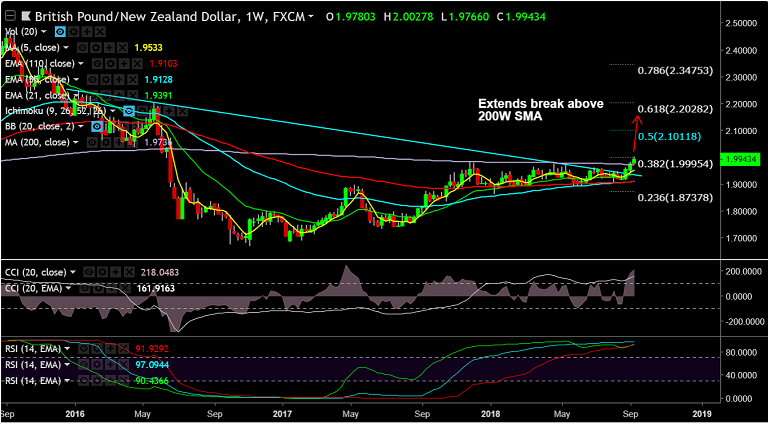This screenshot has height=424, width=768.
Task: Open settings gear for MA (5, close)
Action: coord(96,48)
